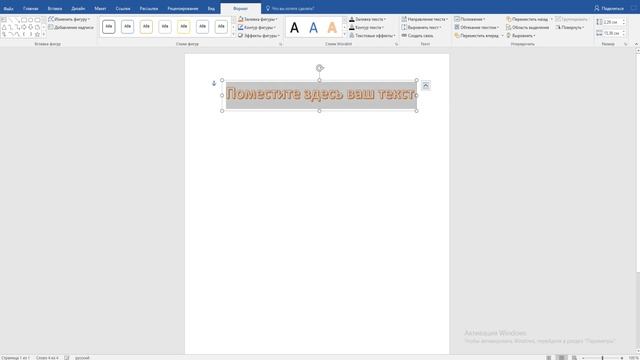Open the Рецензирование ribbon tab
Viewport: 640px width, 360px height.
click(182, 8)
